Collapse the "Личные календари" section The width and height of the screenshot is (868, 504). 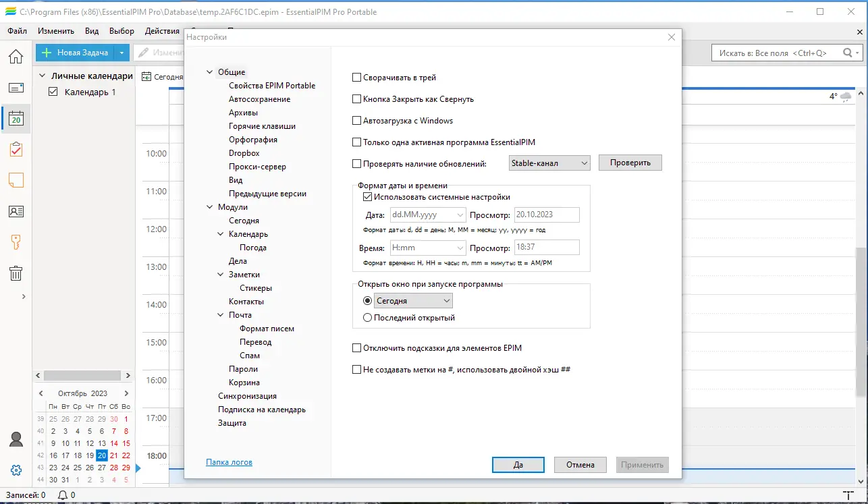pos(42,76)
